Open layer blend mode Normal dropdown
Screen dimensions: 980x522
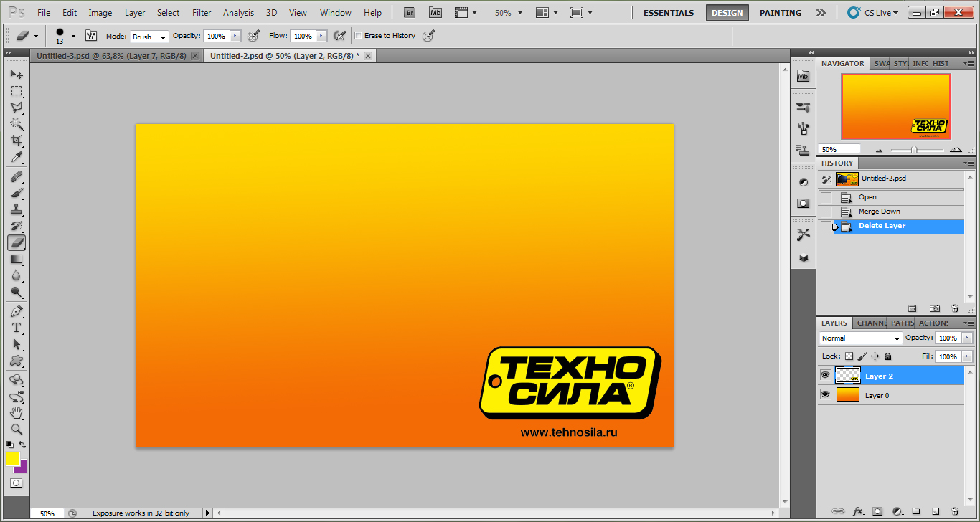(861, 338)
